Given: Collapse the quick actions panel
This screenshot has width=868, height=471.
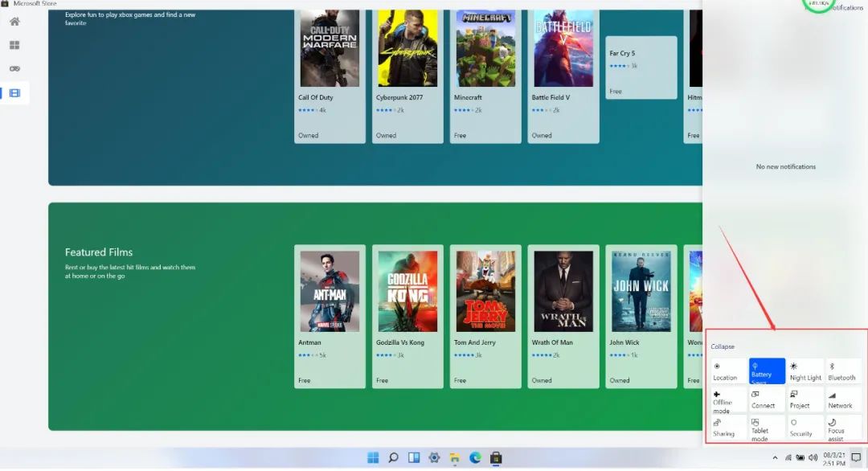Looking at the screenshot, I should point(723,346).
